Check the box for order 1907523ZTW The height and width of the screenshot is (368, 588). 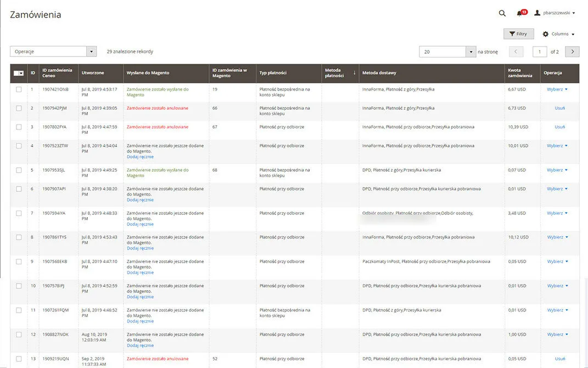coord(19,146)
